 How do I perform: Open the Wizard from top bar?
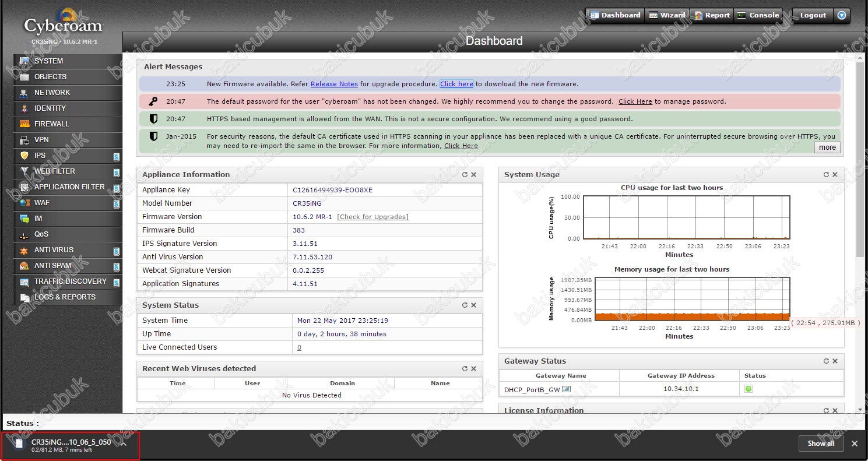(x=667, y=15)
